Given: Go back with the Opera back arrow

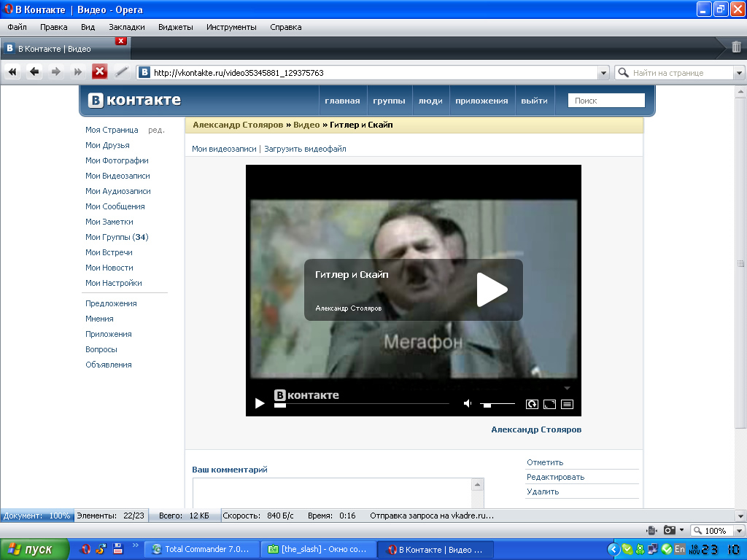Looking at the screenshot, I should tap(34, 72).
